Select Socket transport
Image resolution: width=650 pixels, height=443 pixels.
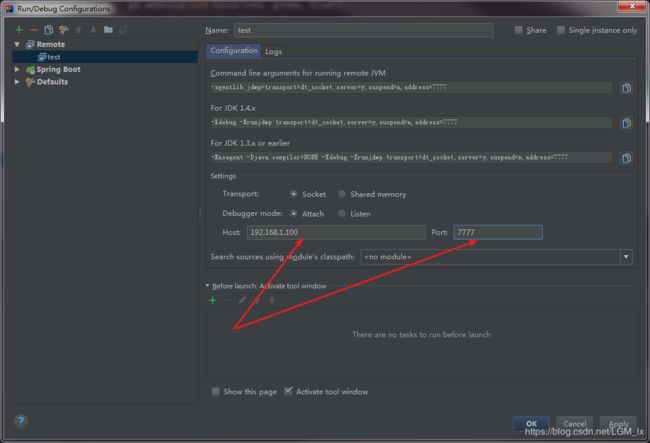(x=293, y=194)
